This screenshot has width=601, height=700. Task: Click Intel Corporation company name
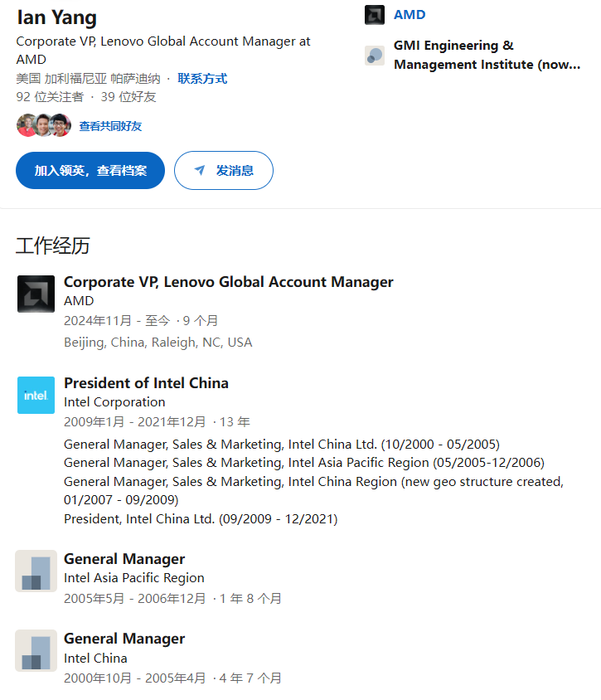click(x=114, y=402)
